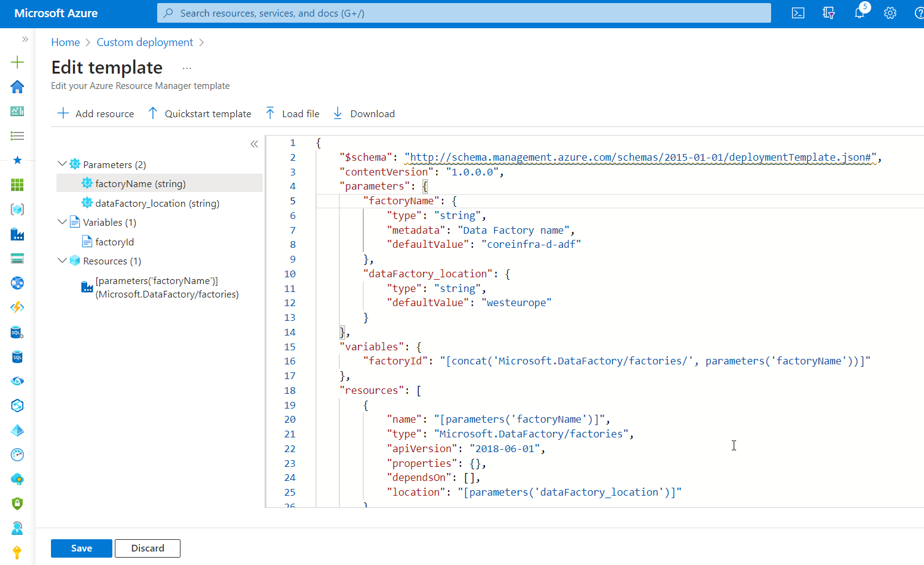The height and width of the screenshot is (565, 924).
Task: Click Add resource in the toolbar
Action: tap(96, 113)
